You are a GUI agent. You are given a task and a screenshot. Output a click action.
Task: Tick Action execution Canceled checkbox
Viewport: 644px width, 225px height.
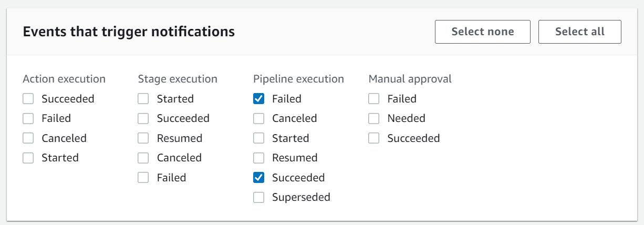(28, 138)
